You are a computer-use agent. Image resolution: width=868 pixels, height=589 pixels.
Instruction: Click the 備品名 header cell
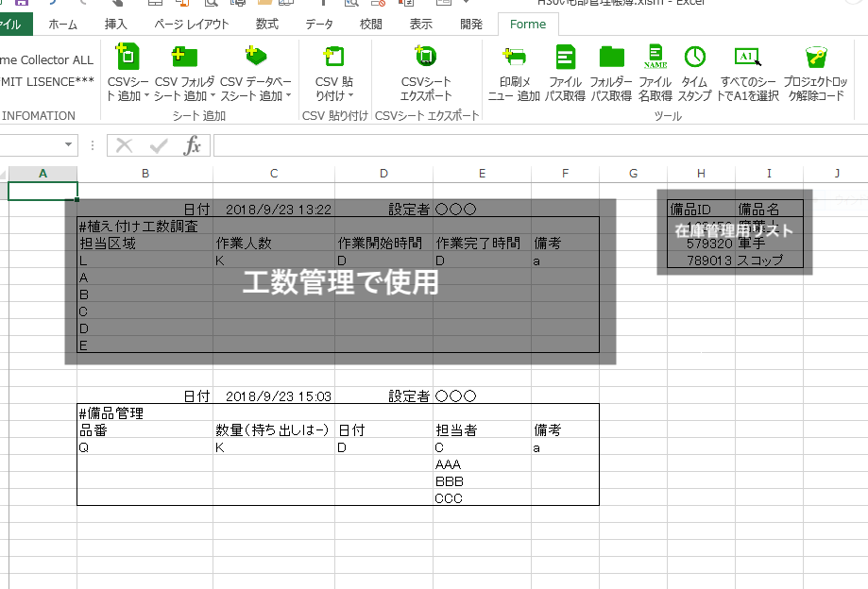[x=769, y=209]
